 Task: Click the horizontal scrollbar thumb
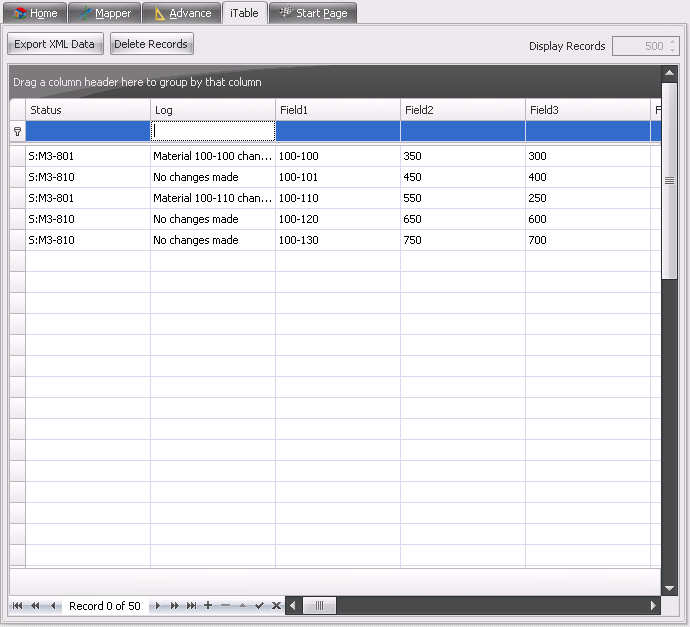point(319,606)
